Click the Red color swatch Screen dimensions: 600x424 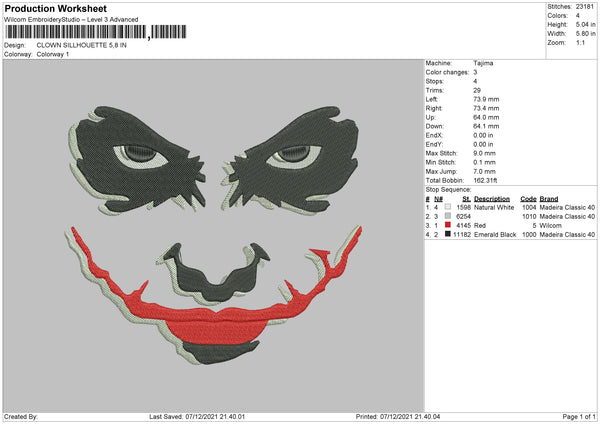click(x=448, y=225)
